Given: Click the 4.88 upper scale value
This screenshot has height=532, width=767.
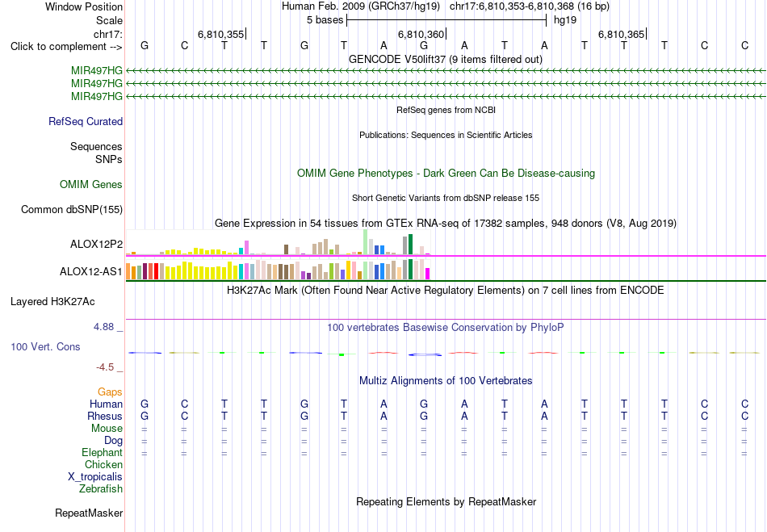Looking at the screenshot, I should click(x=103, y=327).
